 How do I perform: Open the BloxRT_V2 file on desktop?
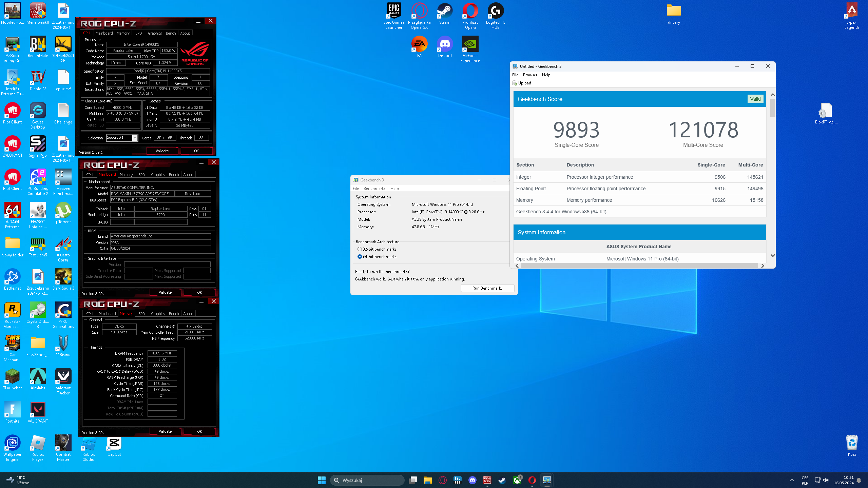pos(826,113)
